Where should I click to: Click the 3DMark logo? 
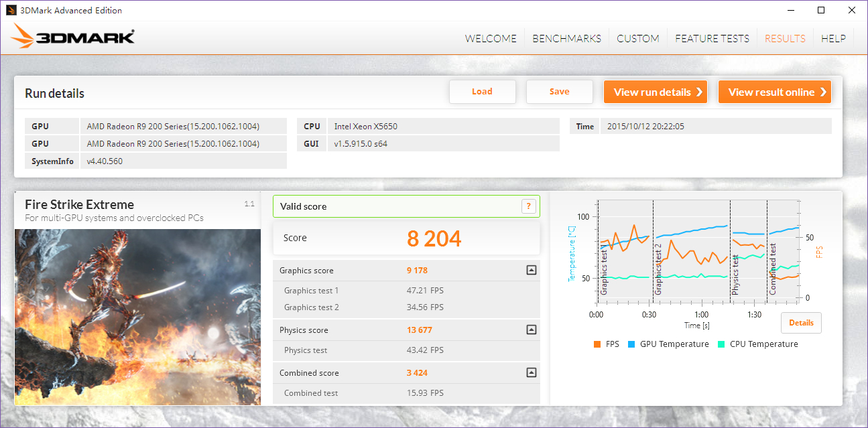(x=73, y=36)
